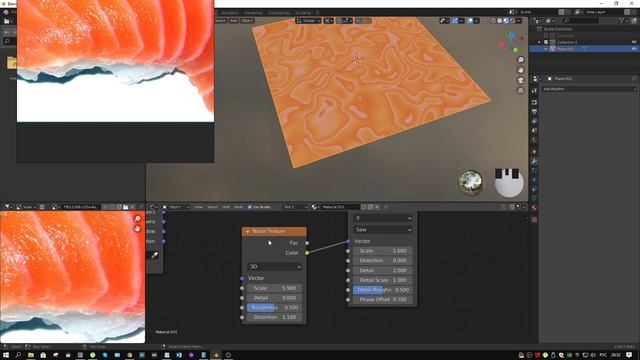
Task: Open the Physics properties tab icon
Action: 534,180
